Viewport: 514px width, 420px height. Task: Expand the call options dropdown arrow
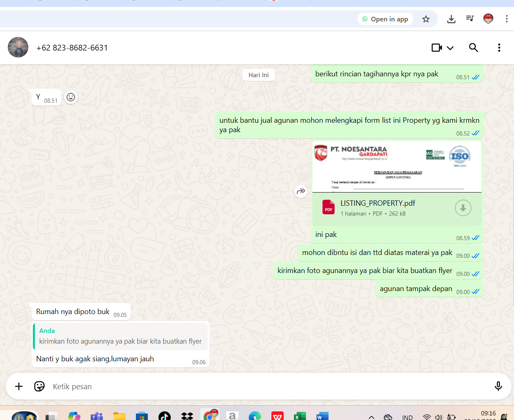450,48
